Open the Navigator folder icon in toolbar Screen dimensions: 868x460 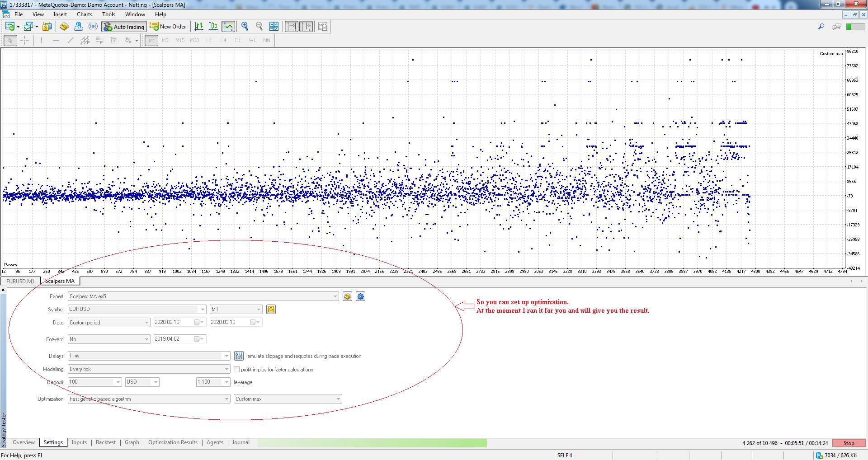(x=64, y=27)
